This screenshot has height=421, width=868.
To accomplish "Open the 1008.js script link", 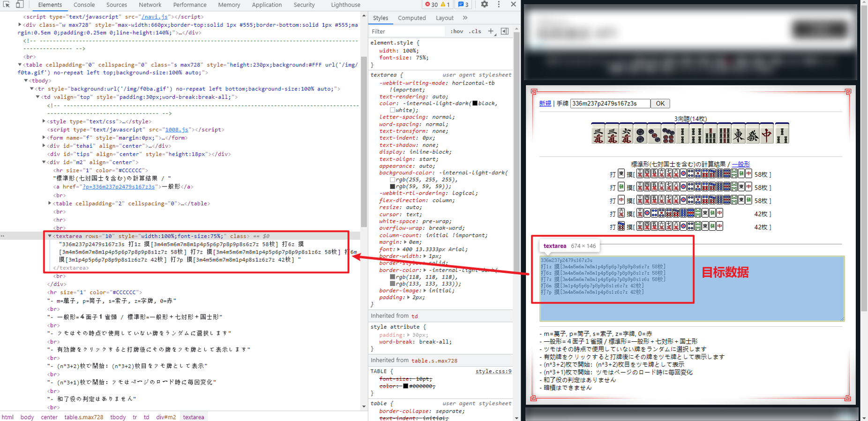I will tap(177, 130).
